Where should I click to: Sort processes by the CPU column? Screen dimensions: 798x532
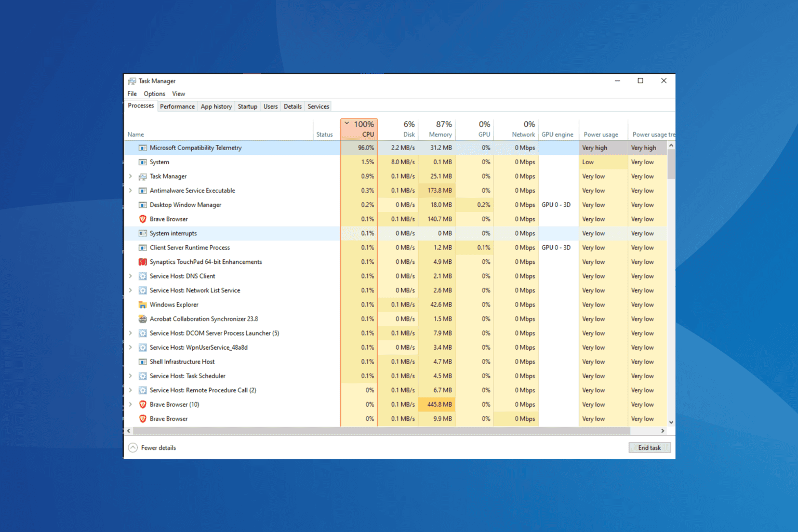(359, 129)
